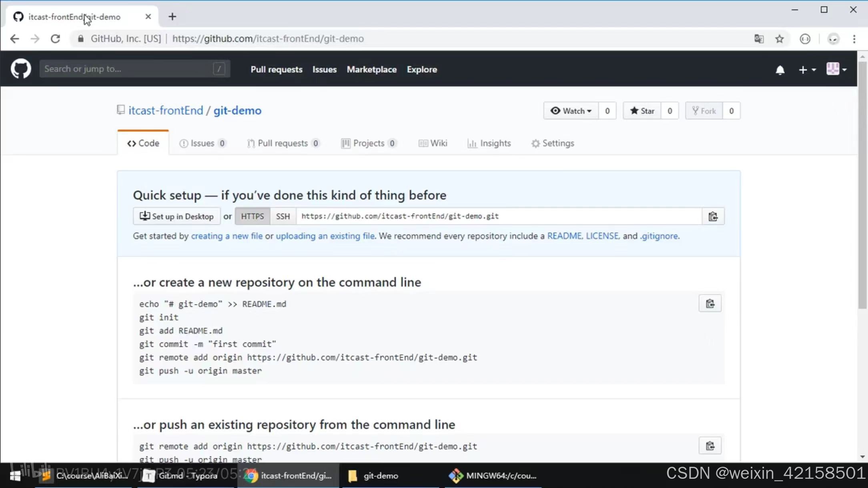Star the git-demo repository

pyautogui.click(x=642, y=111)
